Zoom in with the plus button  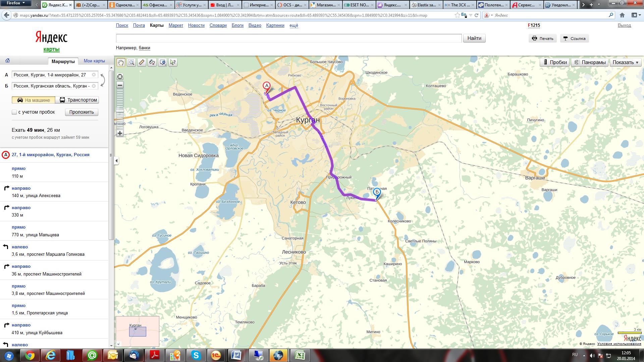pos(120,133)
